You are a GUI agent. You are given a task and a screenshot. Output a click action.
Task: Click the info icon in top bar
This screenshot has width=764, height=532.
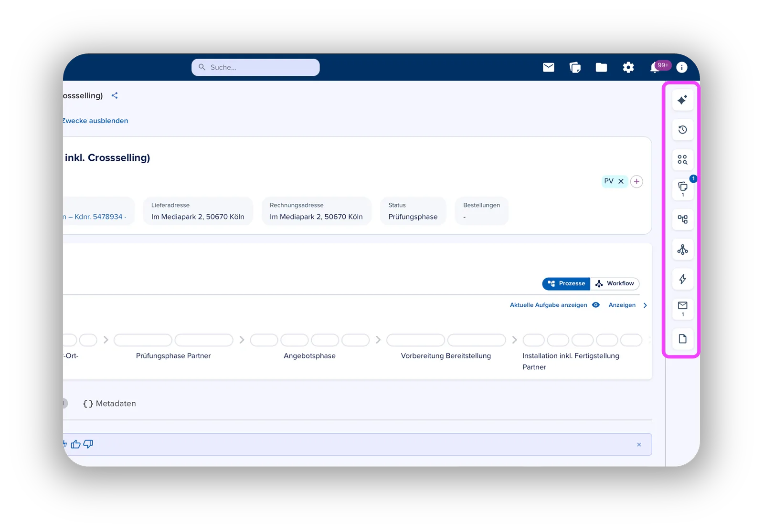pos(682,67)
